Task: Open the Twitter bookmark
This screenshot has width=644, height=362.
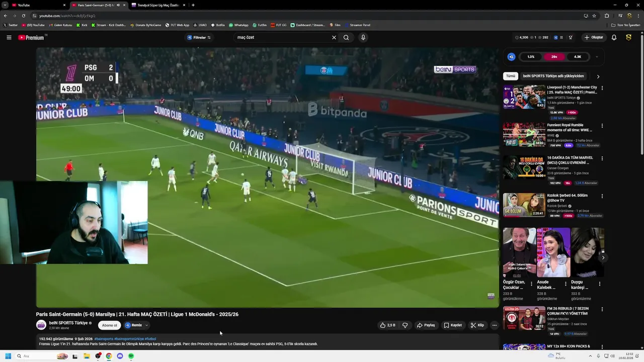Action: tap(11, 25)
